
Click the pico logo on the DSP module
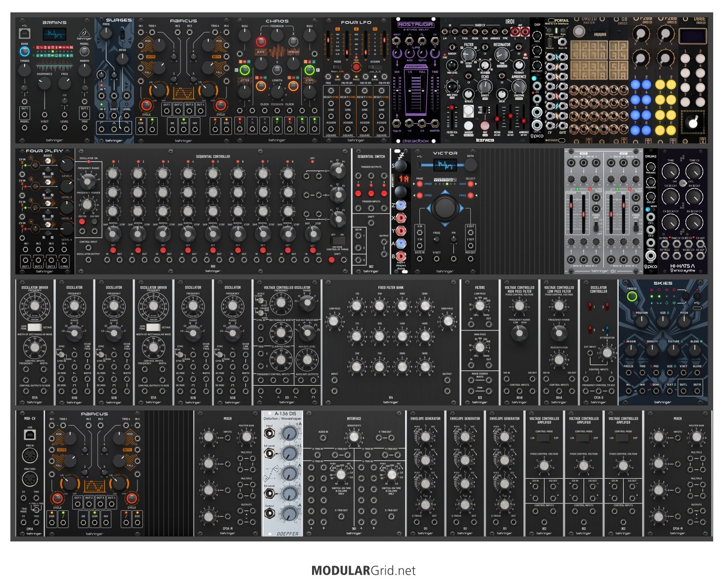pyautogui.click(x=537, y=136)
